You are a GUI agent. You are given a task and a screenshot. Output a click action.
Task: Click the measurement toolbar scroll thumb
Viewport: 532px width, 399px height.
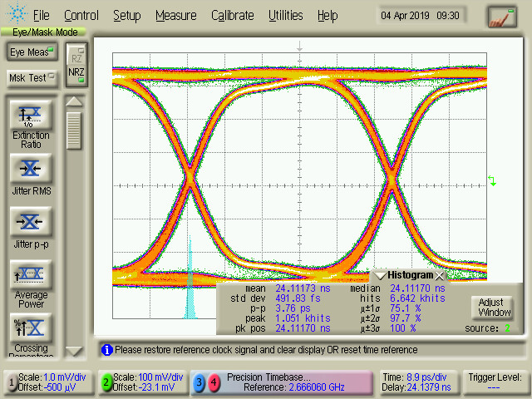(74, 131)
